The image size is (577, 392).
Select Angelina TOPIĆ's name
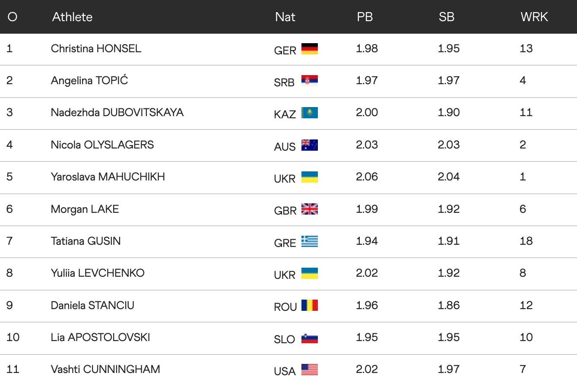click(89, 80)
